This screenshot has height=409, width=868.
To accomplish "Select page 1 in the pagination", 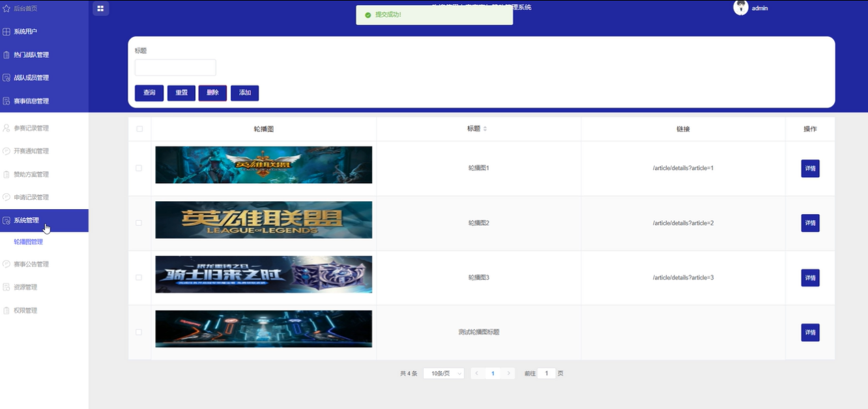I will click(493, 373).
